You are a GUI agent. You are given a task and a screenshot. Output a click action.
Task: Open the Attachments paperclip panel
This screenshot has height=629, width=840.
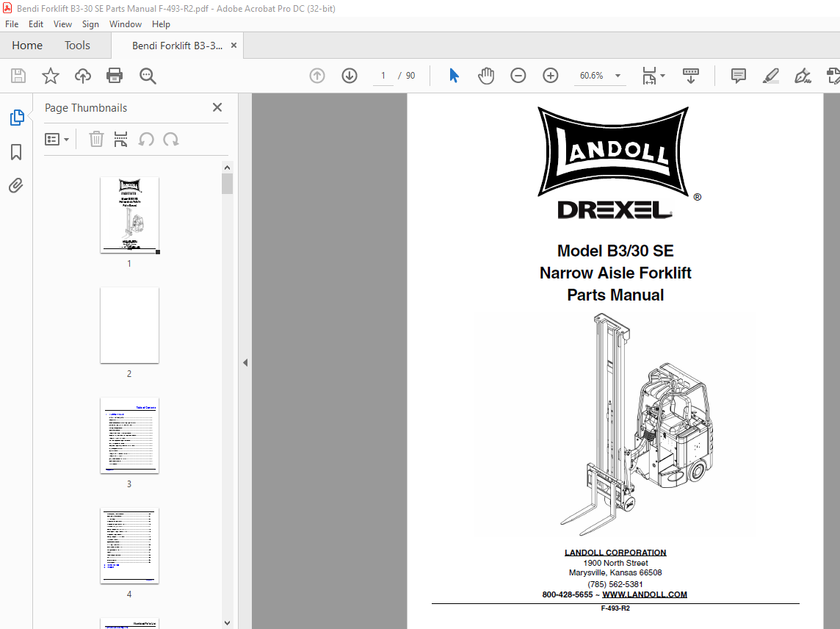16,185
